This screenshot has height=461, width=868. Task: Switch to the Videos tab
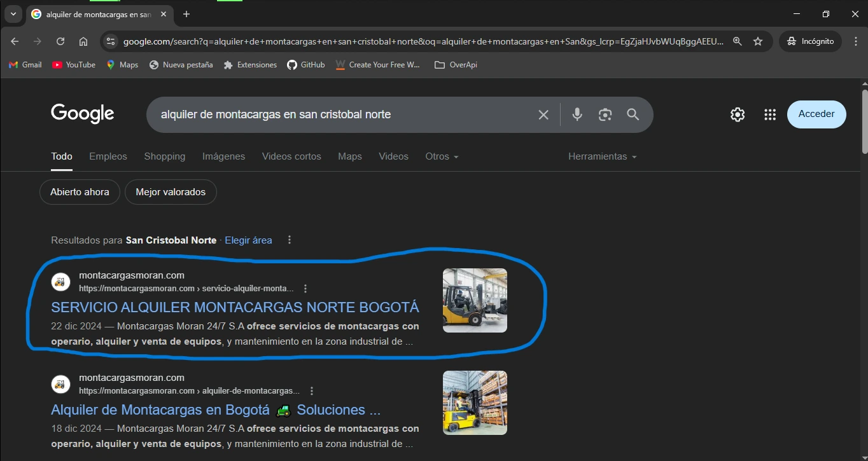tap(393, 156)
